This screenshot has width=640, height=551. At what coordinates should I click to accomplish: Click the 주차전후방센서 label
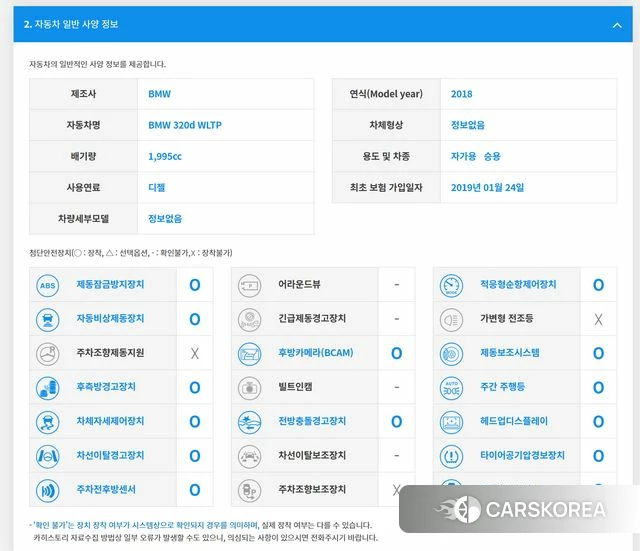coord(106,489)
